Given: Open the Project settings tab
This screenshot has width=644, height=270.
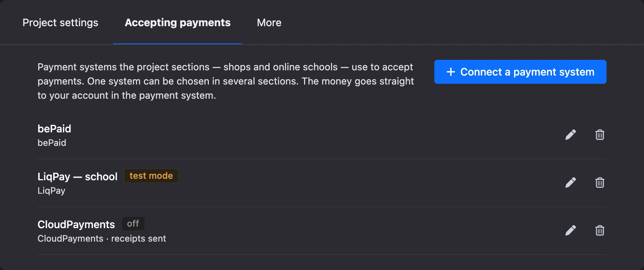Looking at the screenshot, I should [x=60, y=22].
